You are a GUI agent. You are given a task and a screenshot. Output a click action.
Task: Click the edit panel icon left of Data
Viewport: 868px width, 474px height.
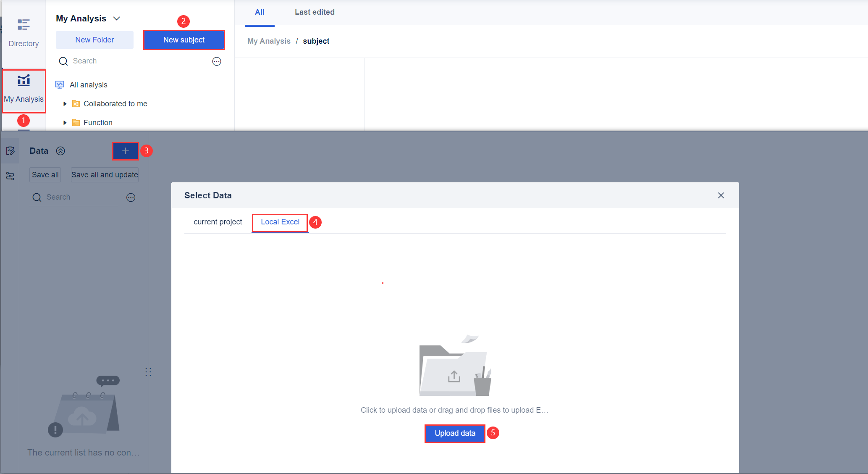pyautogui.click(x=10, y=151)
